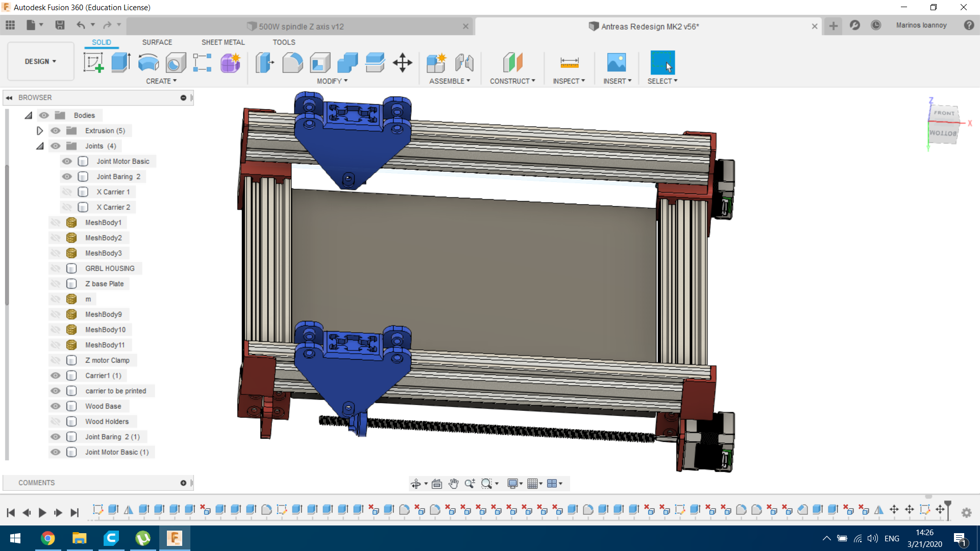The height and width of the screenshot is (551, 980).
Task: Open the DESIGN workspace dropdown
Action: 40,61
